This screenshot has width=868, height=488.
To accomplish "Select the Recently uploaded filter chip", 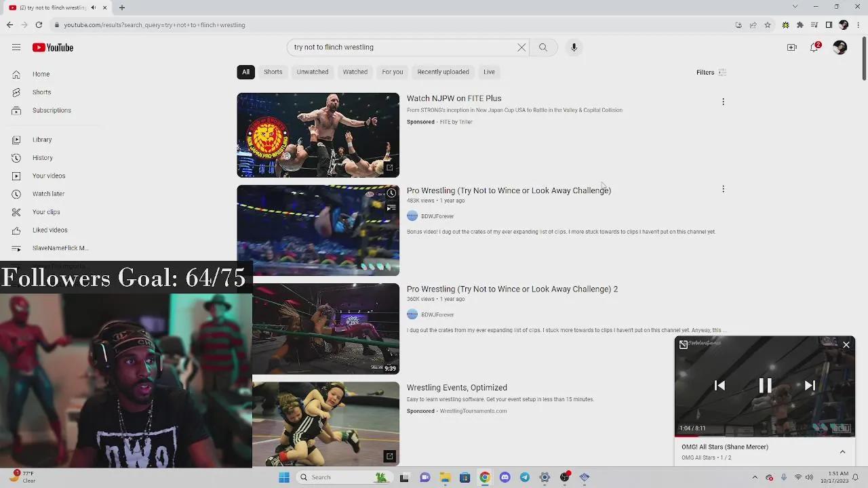I will (443, 72).
